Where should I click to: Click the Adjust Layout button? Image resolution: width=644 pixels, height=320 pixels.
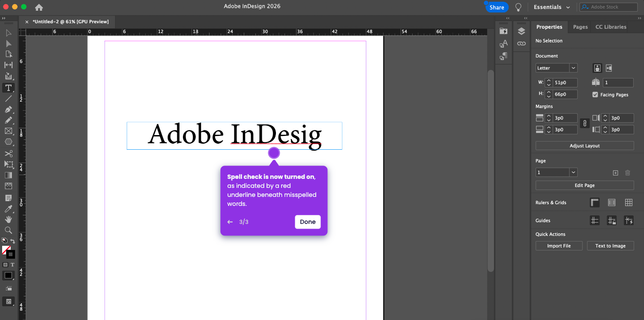(584, 146)
